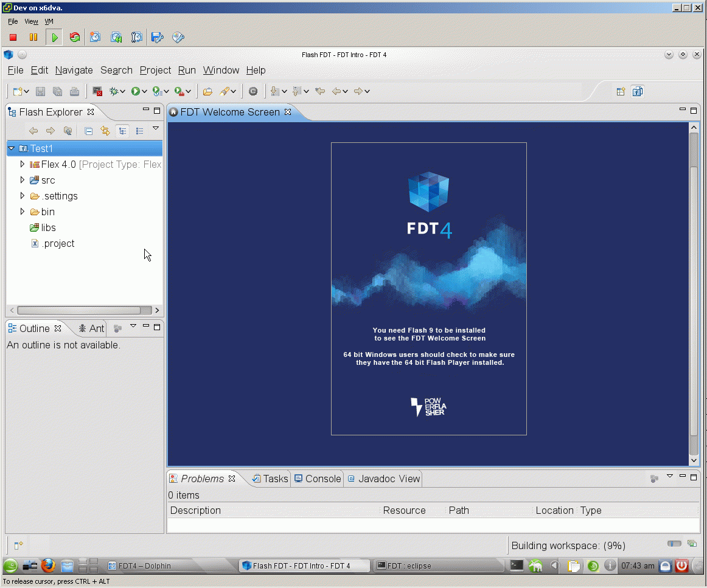
Task: Stop the virtual machine with red square
Action: [13, 38]
